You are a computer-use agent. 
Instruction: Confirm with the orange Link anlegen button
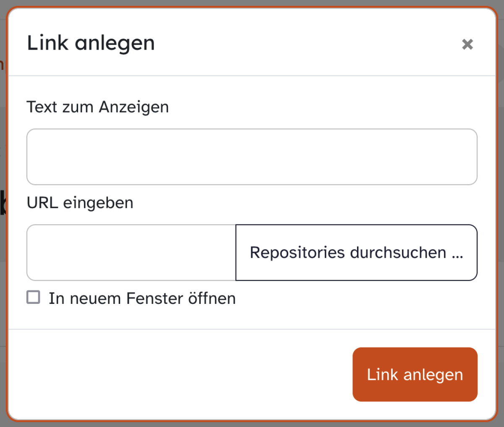tap(415, 374)
